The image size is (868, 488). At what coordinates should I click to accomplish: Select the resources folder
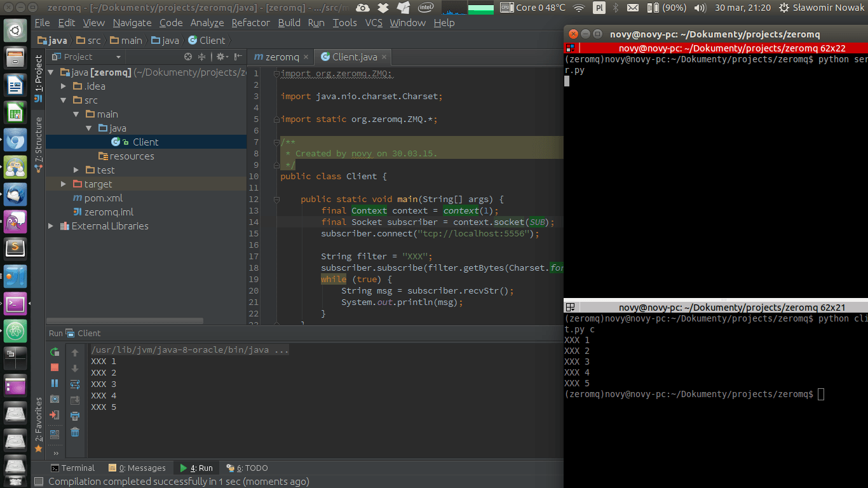coord(132,156)
